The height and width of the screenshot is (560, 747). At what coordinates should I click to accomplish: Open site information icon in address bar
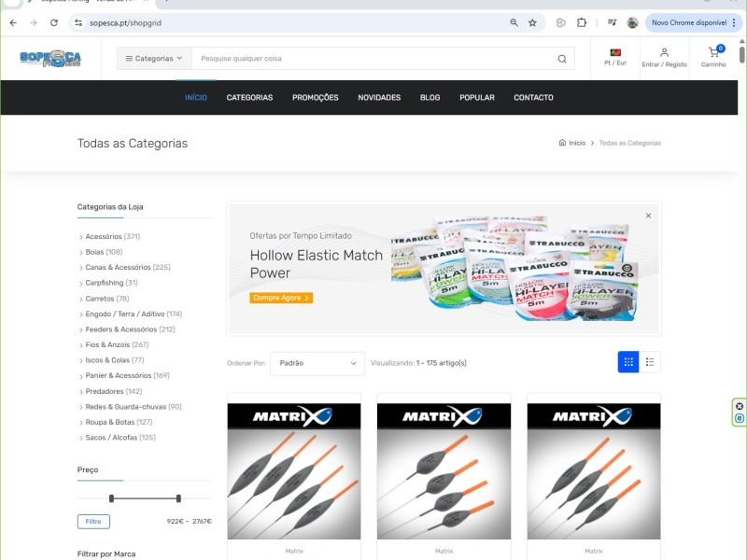[x=78, y=22]
